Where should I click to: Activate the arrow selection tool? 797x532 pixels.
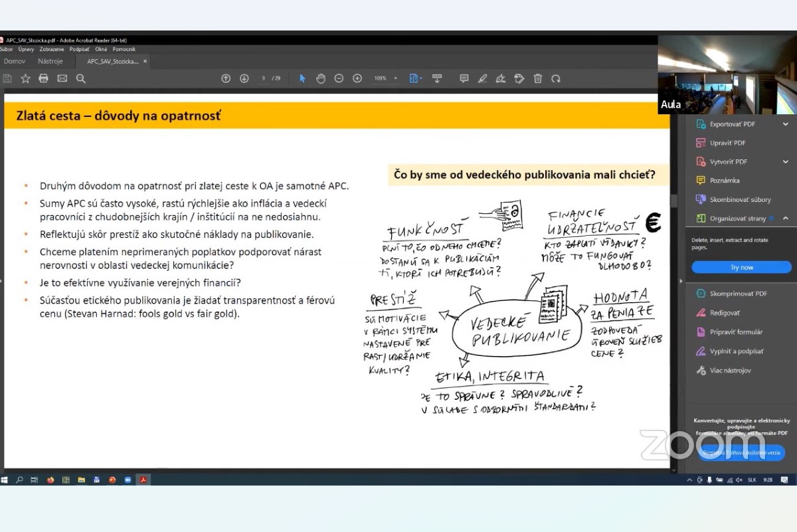point(302,78)
